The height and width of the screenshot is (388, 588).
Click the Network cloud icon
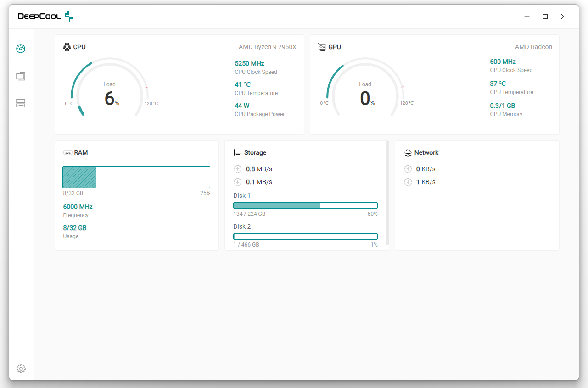coord(408,152)
